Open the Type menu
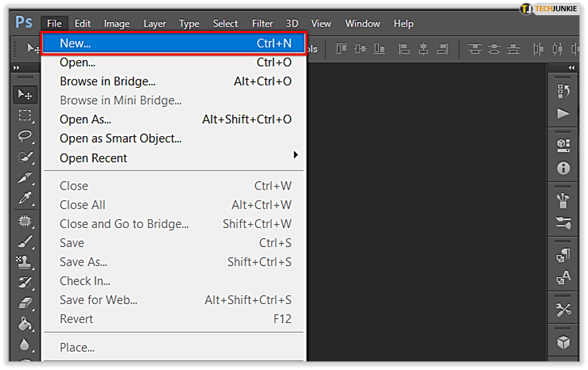 point(189,24)
